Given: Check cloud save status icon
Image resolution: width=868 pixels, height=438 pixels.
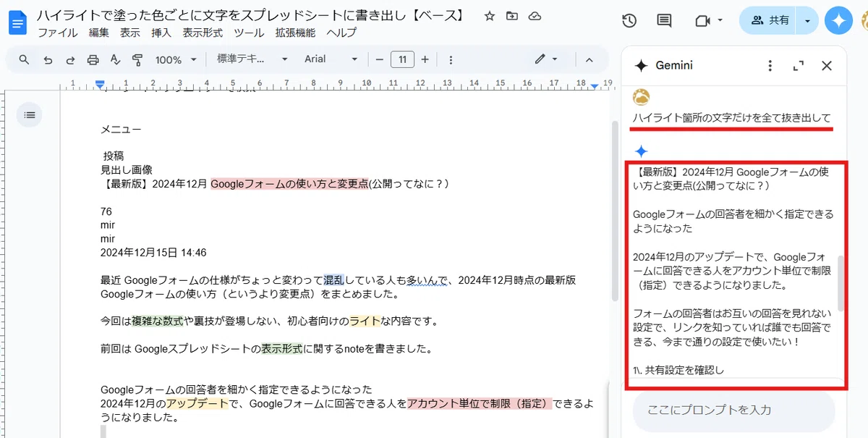Looking at the screenshot, I should point(535,16).
